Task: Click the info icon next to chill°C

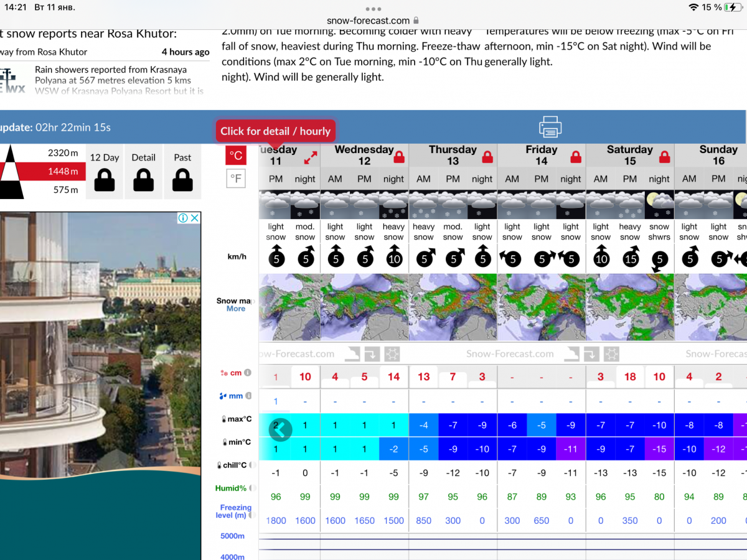Action: click(252, 465)
